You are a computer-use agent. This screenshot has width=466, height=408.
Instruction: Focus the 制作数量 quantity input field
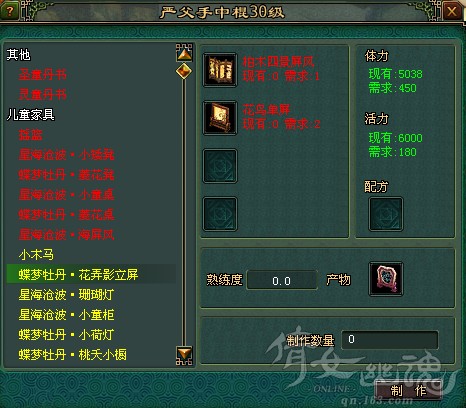pos(390,340)
